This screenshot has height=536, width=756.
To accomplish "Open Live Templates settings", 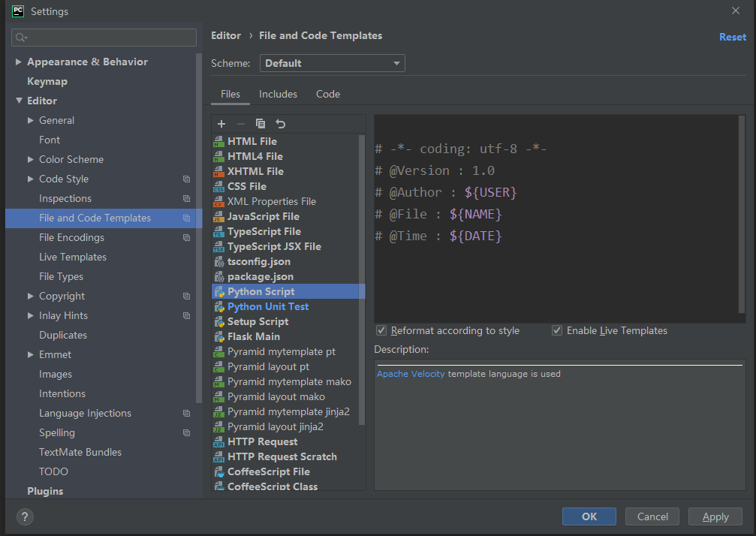I will click(x=73, y=257).
